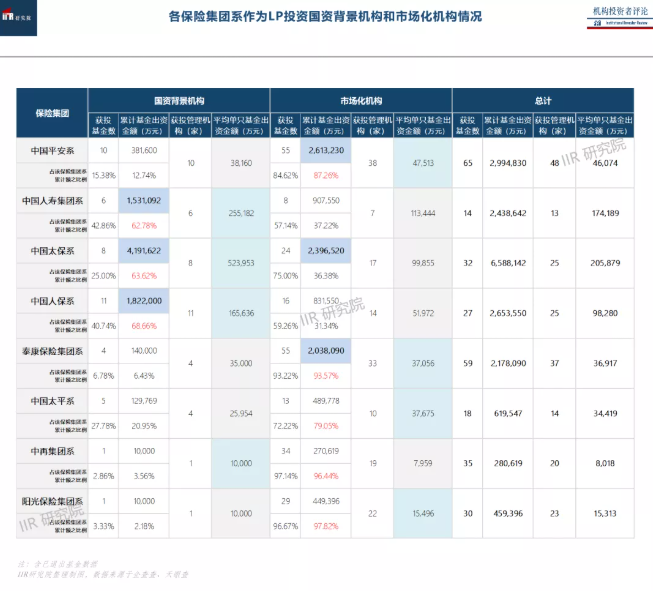The height and width of the screenshot is (591, 653).
Task: Click the 907,550 cell
Action: click(x=326, y=200)
